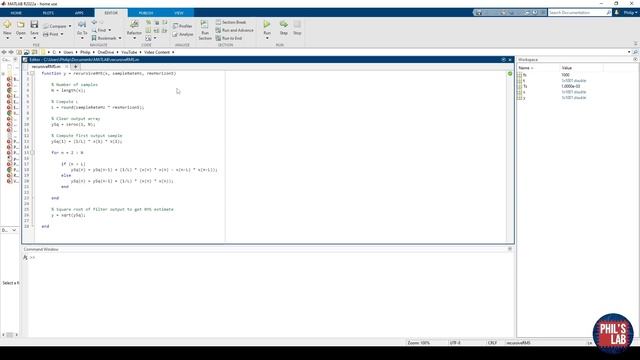The image size is (640, 360).
Task: Open the Bookmark dropdown arrow
Action: pos(120,38)
